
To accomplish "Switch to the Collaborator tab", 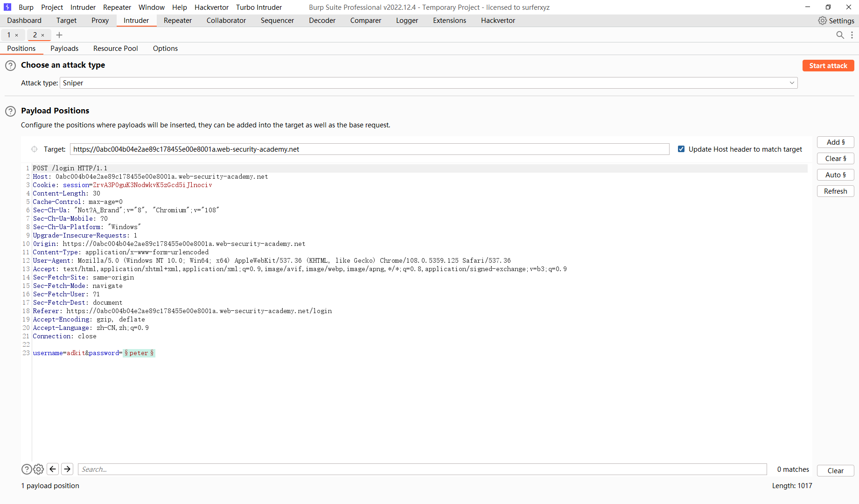I will tap(226, 21).
